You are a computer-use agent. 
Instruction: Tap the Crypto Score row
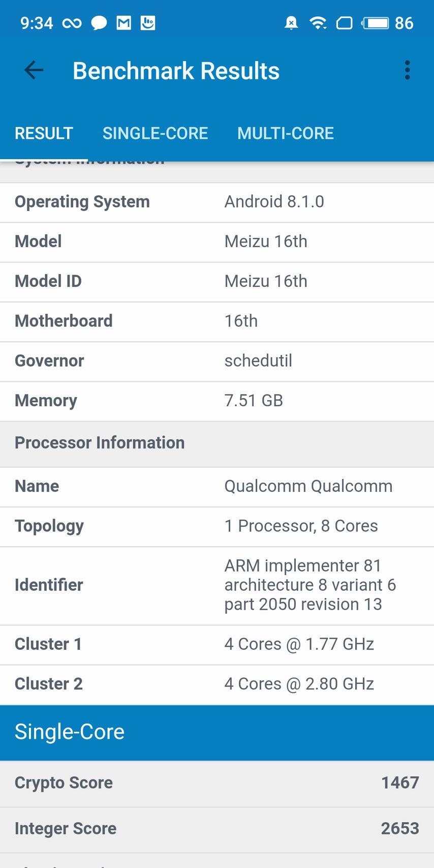(217, 783)
